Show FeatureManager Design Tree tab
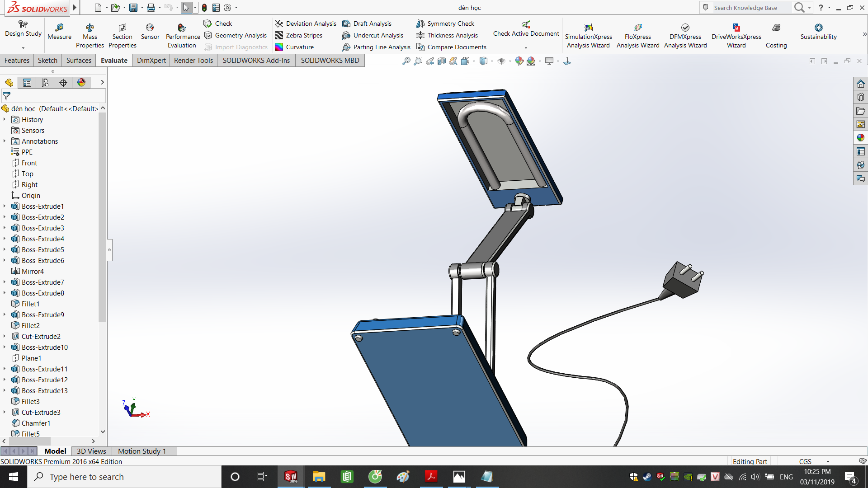The width and height of the screenshot is (868, 488). 9,82
